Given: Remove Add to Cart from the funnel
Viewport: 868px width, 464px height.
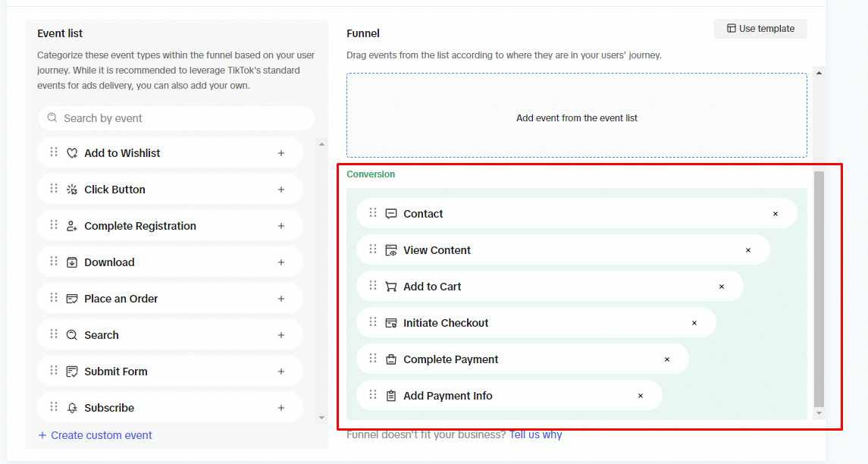Looking at the screenshot, I should click(721, 287).
